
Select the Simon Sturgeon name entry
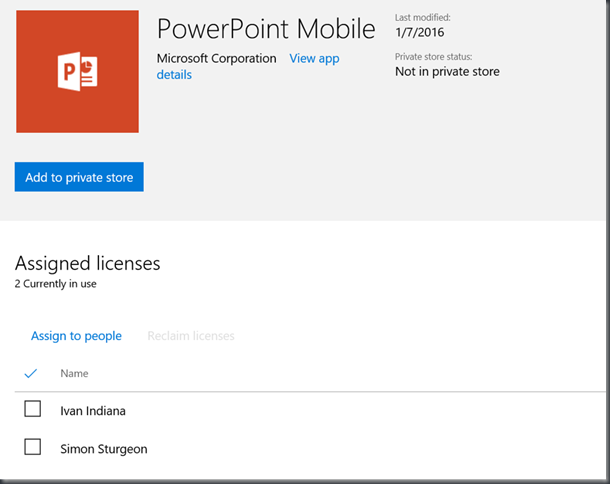[104, 449]
